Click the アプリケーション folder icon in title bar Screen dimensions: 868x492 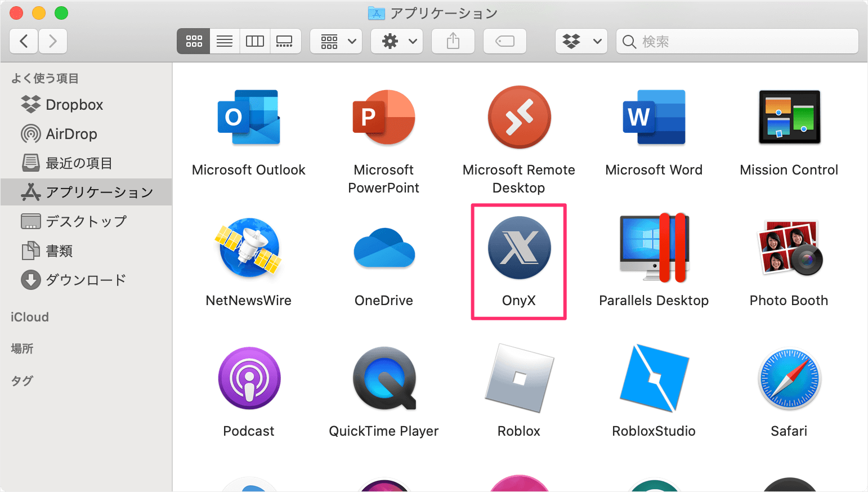376,13
